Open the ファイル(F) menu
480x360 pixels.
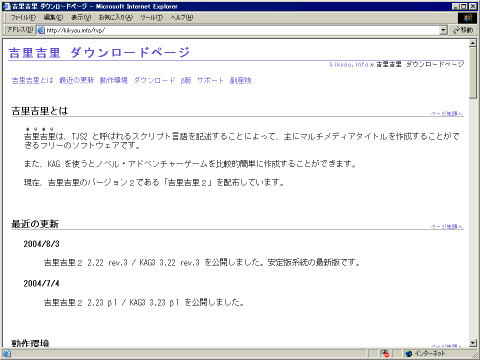pyautogui.click(x=23, y=18)
